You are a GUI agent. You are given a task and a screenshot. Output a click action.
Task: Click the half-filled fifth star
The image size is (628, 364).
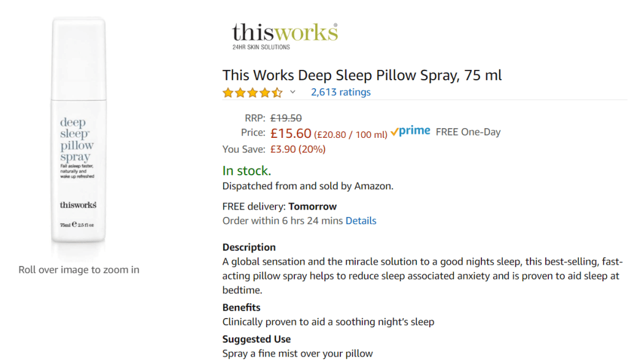(278, 92)
